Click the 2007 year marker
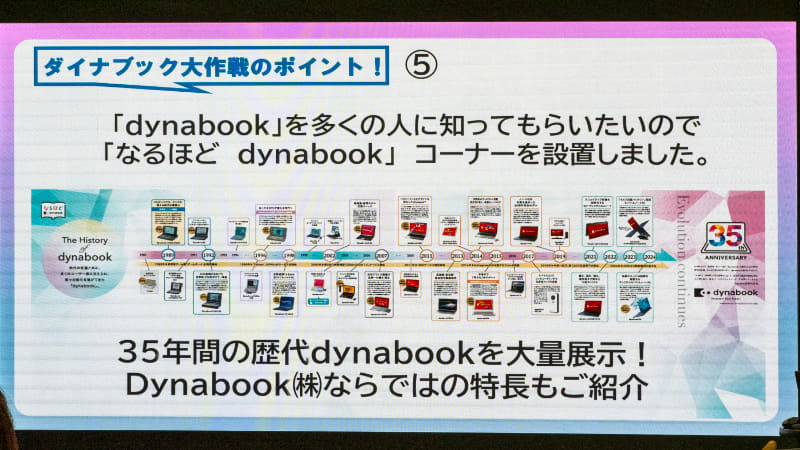Image resolution: width=800 pixels, height=450 pixels. click(x=381, y=255)
